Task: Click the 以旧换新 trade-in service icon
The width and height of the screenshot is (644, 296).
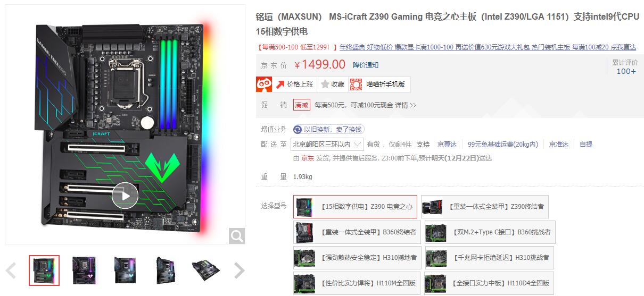Action: (x=298, y=129)
